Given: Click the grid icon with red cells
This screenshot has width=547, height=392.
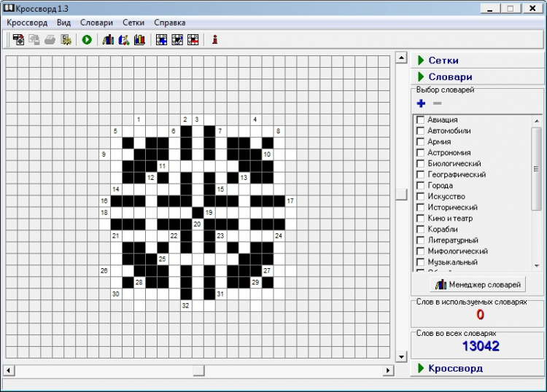Looking at the screenshot, I should click(193, 40).
